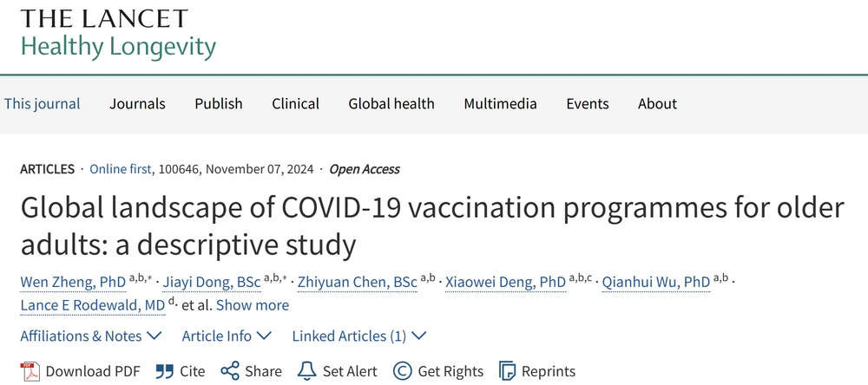
Task: Click the Reprints document icon
Action: pos(507,371)
